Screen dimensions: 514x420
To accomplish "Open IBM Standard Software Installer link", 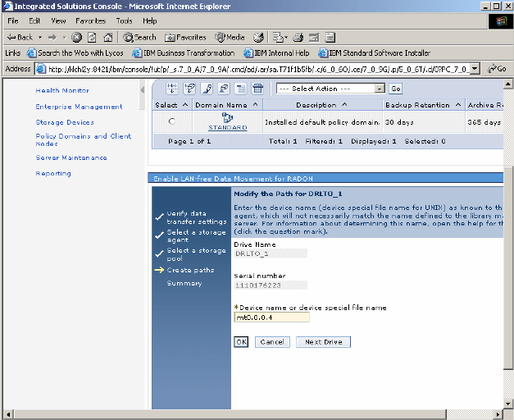I will [375, 53].
